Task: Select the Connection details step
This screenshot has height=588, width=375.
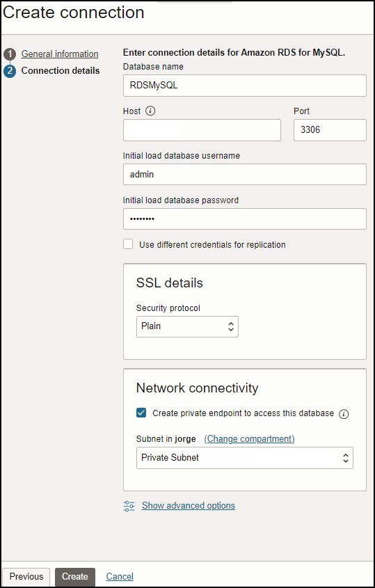Action: point(61,70)
